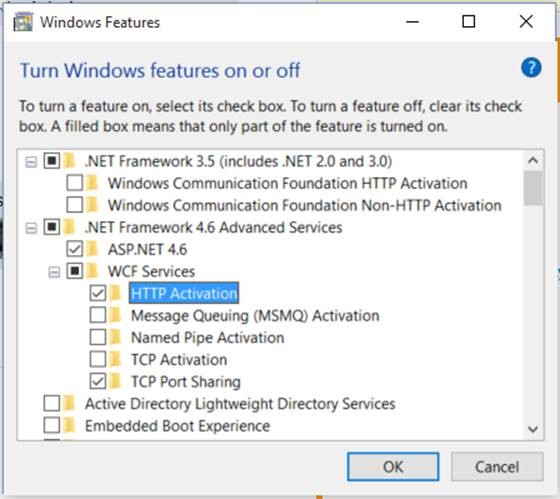The image size is (560, 499).
Task: Click folder icon beside TCP Port Sharing
Action: tap(116, 381)
